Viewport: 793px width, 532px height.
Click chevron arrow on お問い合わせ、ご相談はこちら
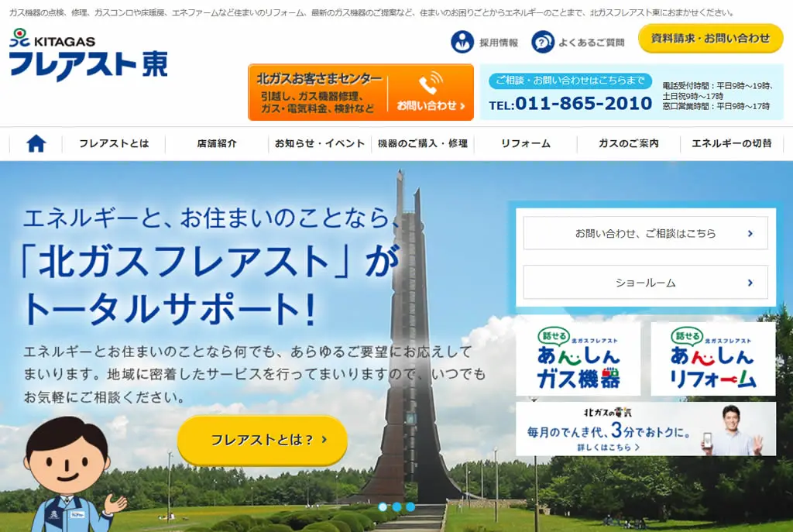click(x=750, y=234)
